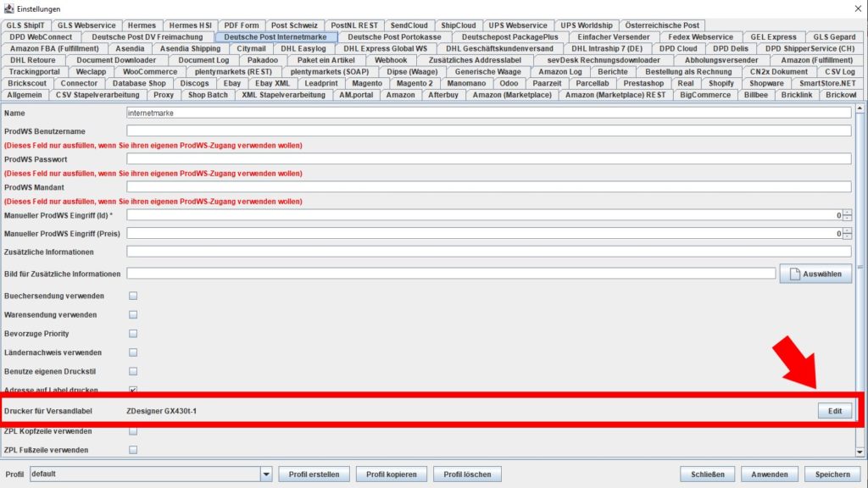Open Shop Batch tab
This screenshot has width=868, height=488.
pyautogui.click(x=208, y=95)
